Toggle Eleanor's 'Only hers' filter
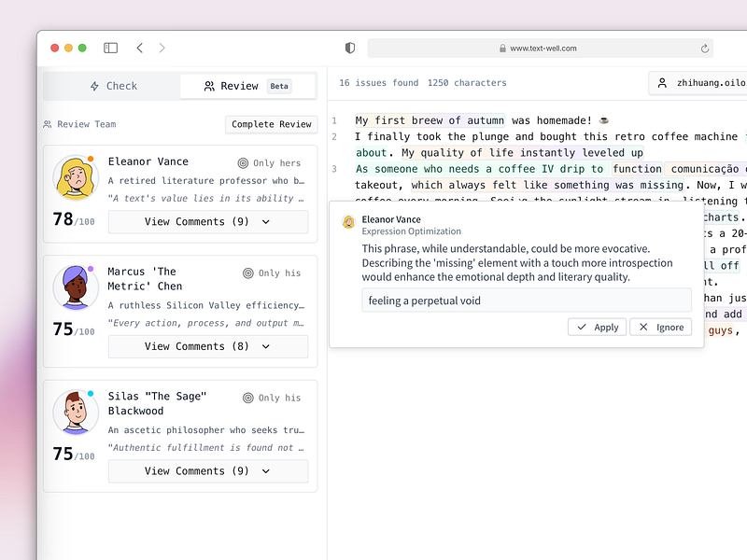Viewport: 747px width, 560px height. pos(269,163)
